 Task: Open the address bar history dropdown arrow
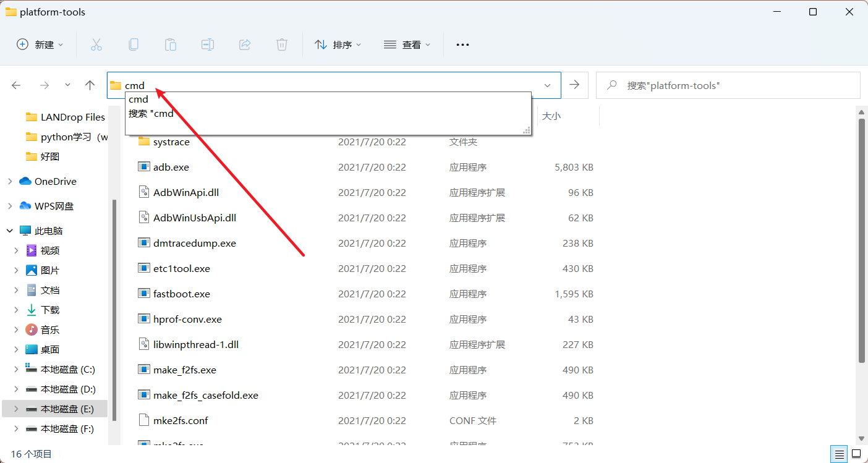547,85
